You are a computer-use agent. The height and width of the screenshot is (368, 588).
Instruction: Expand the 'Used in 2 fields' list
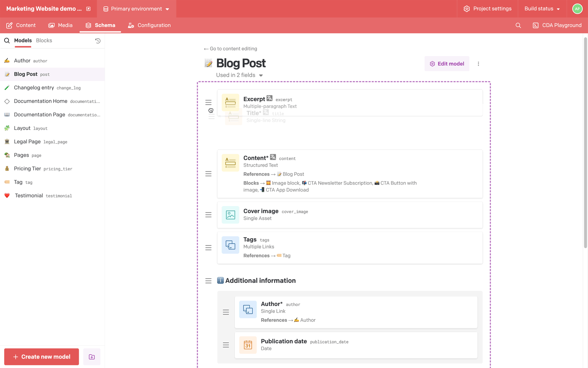pos(239,75)
